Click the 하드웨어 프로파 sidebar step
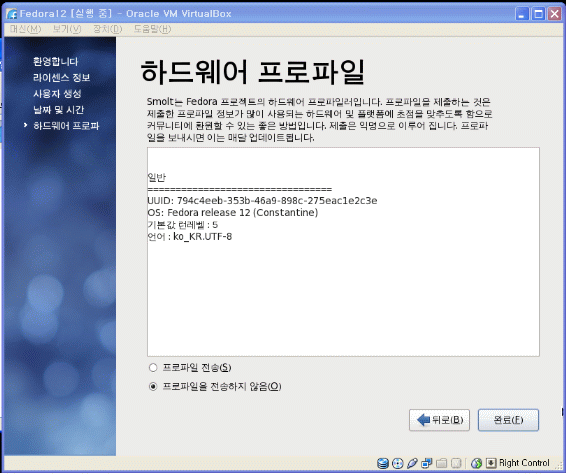This screenshot has width=567, height=474. [x=66, y=126]
